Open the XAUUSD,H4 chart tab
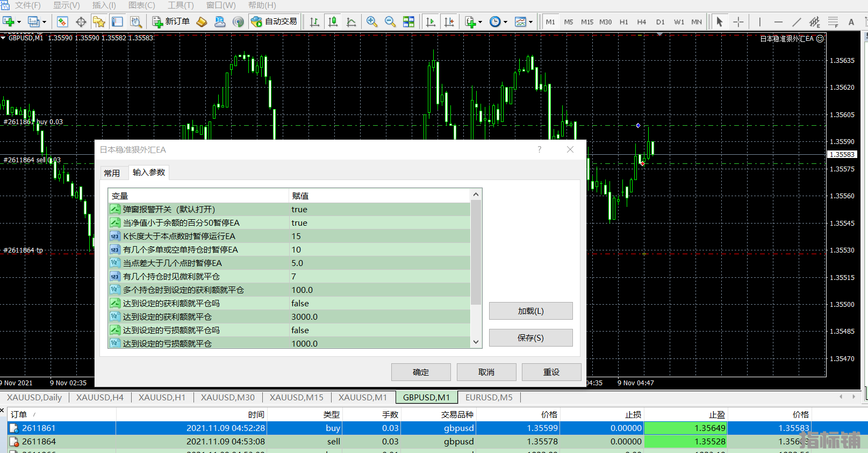This screenshot has height=453, width=868. coord(100,397)
